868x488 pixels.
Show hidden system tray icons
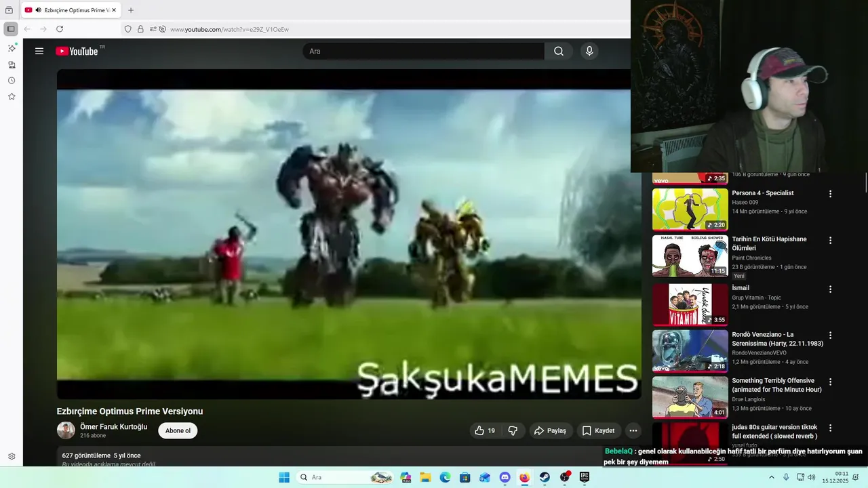point(771,477)
